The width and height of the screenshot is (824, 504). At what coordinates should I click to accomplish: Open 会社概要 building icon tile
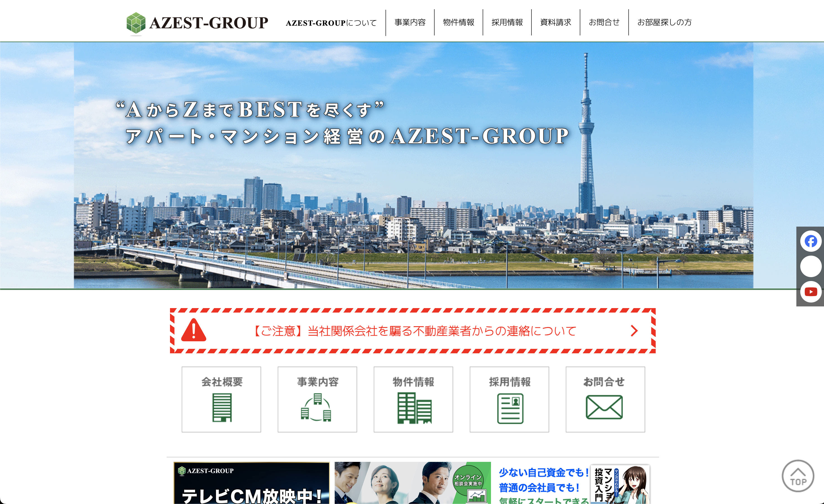(x=221, y=399)
